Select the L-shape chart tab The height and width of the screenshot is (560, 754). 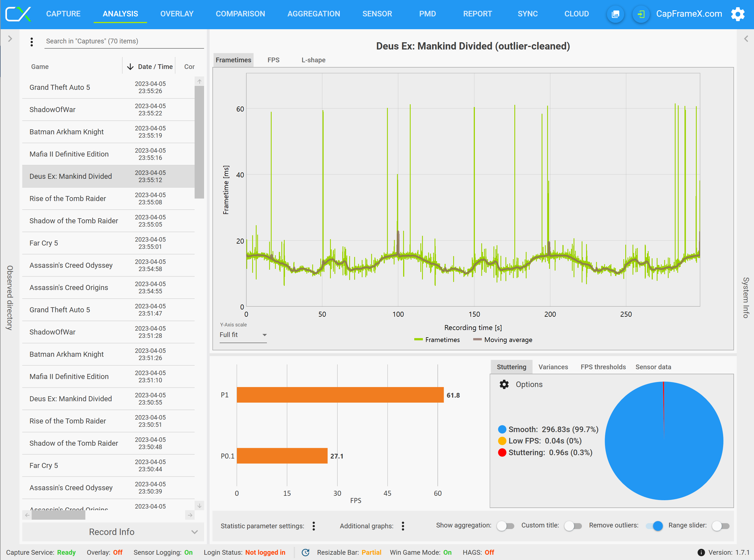pos(313,60)
